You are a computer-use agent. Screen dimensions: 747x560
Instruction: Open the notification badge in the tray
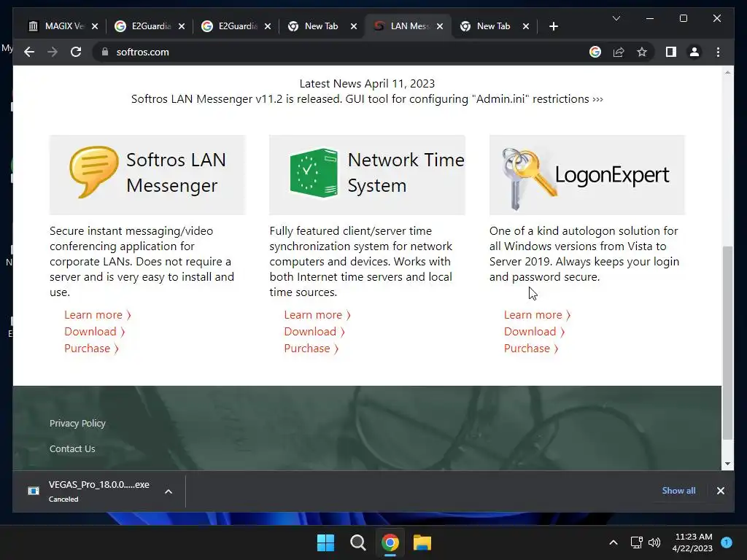click(x=727, y=542)
